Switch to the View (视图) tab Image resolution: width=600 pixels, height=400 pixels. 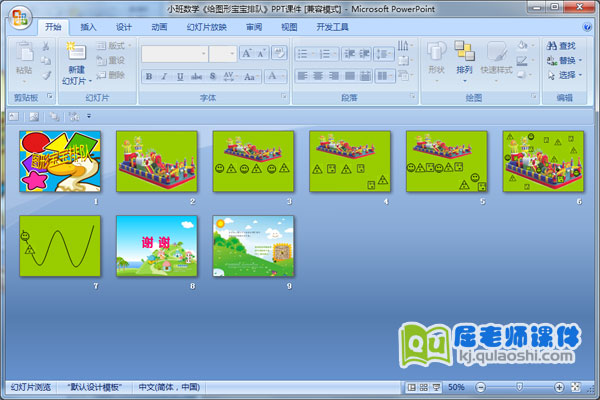[289, 27]
